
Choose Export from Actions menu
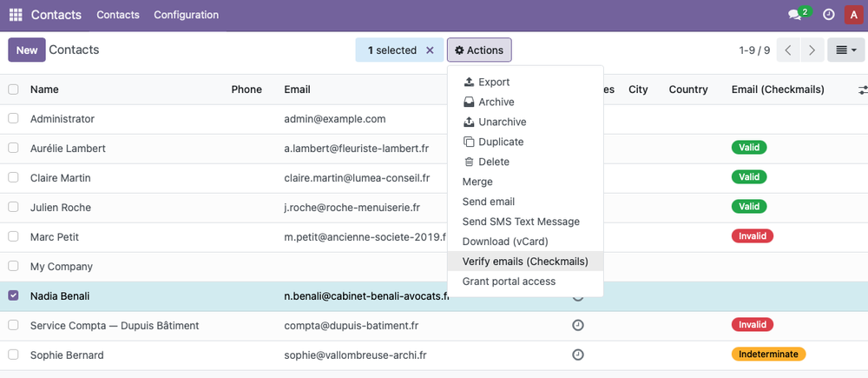[x=525, y=82]
